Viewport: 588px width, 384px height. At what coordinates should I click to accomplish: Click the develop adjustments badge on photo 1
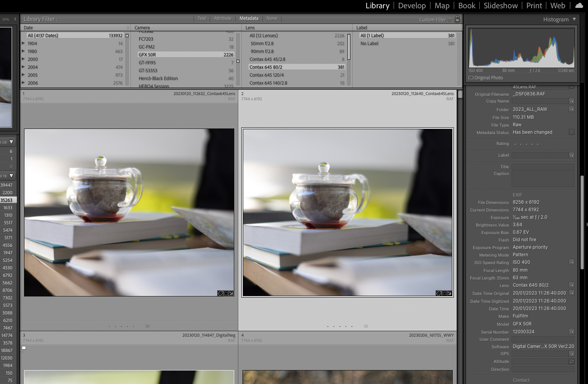click(x=231, y=293)
